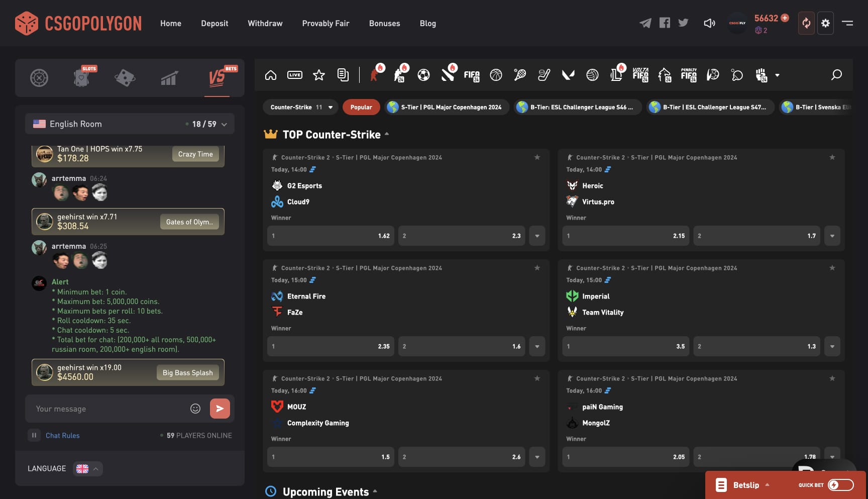Open the English Room chat dropdown

(130, 124)
